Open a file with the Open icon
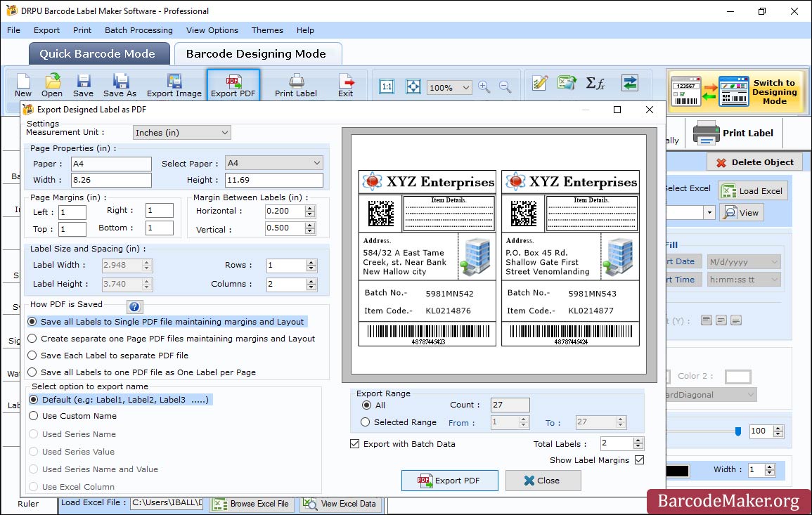 [x=52, y=86]
